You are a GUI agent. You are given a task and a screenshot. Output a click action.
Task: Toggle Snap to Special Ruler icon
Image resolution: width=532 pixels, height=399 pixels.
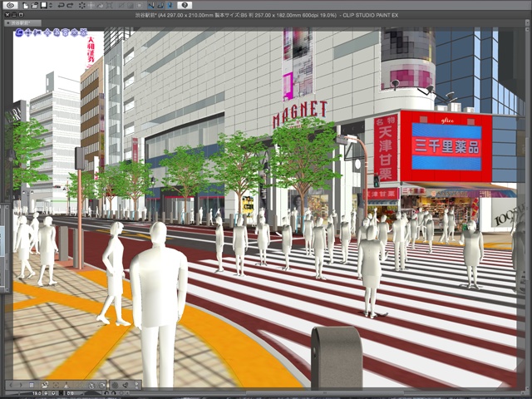coord(160,6)
